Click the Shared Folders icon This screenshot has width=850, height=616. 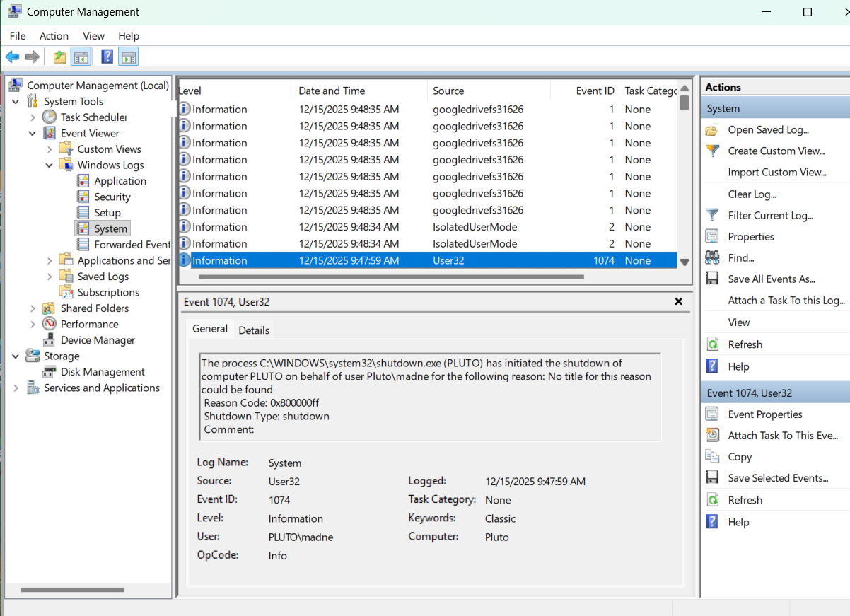pyautogui.click(x=50, y=308)
